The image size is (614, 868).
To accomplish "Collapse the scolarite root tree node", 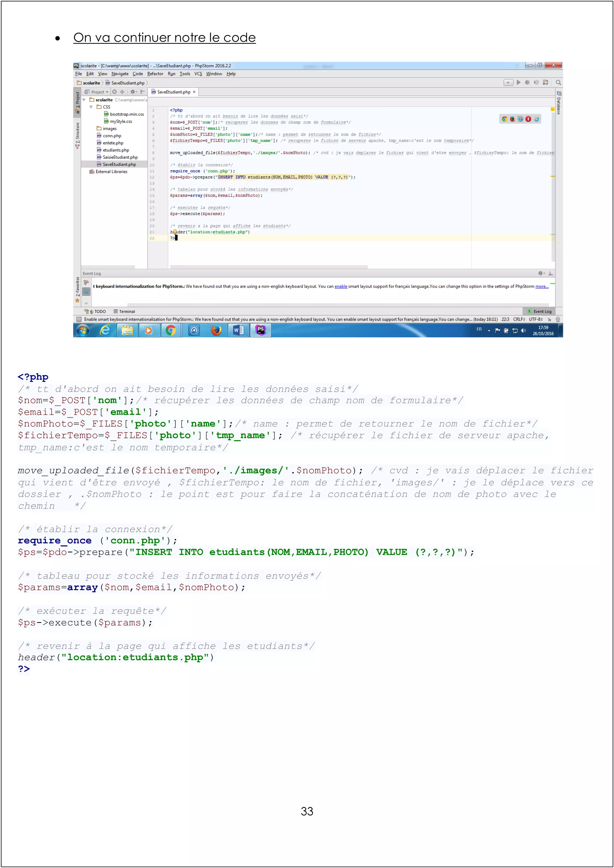I will (84, 100).
